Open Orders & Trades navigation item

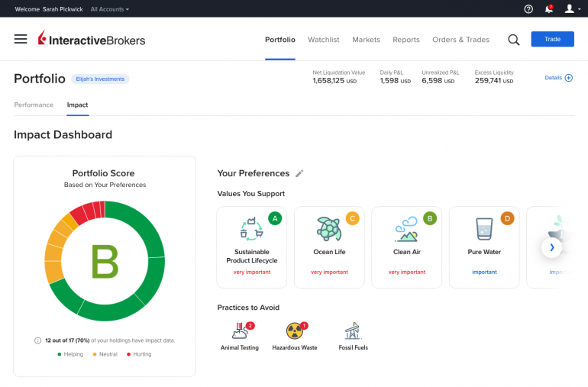pyautogui.click(x=460, y=40)
